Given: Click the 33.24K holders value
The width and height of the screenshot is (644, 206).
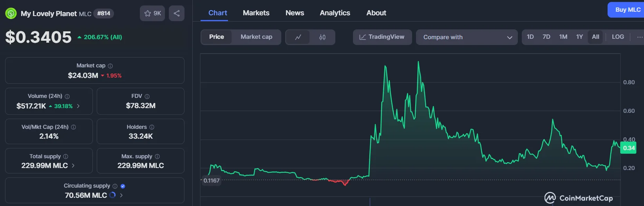Looking at the screenshot, I should tap(141, 136).
